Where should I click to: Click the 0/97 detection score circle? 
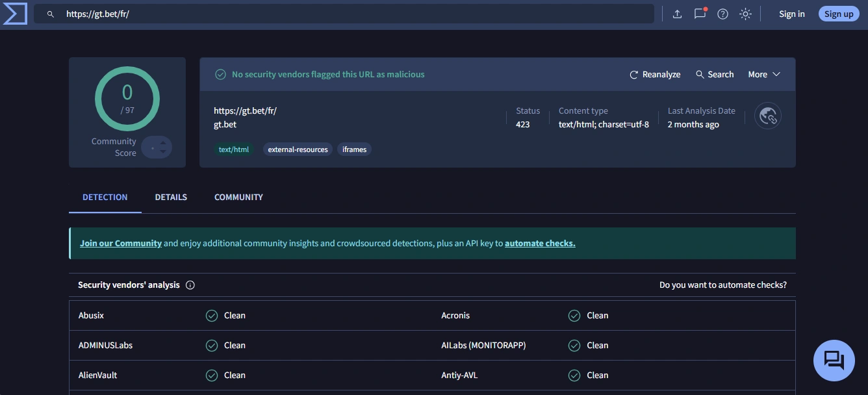point(127,99)
